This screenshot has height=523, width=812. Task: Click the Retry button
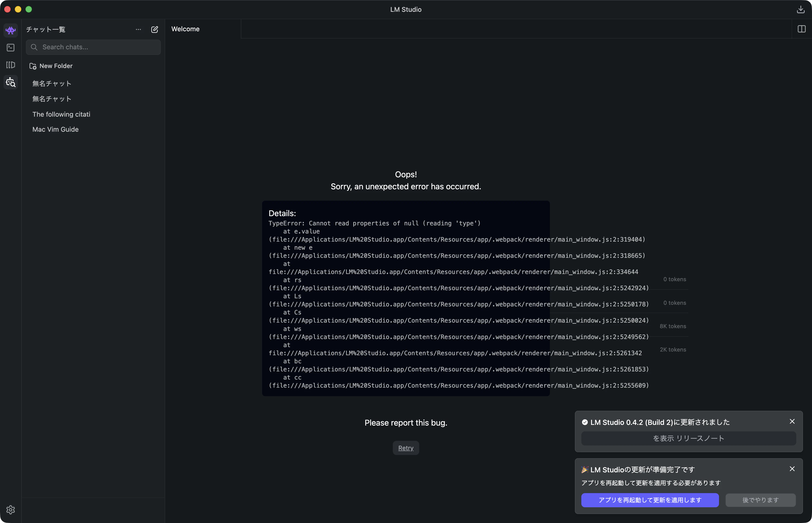406,448
